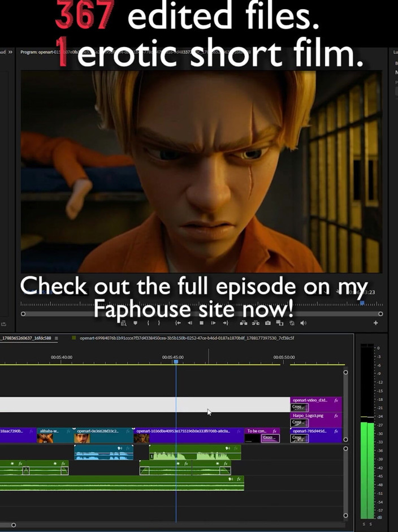Viewport: 398px width, 532px height.
Task: Click the audio level meter bars
Action: coord(367,431)
